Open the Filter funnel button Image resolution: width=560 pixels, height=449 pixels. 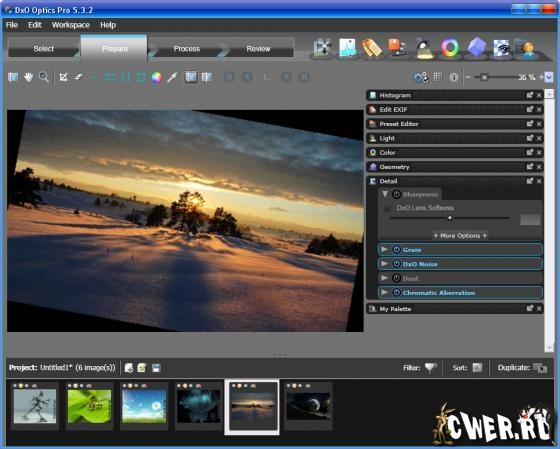pos(430,368)
